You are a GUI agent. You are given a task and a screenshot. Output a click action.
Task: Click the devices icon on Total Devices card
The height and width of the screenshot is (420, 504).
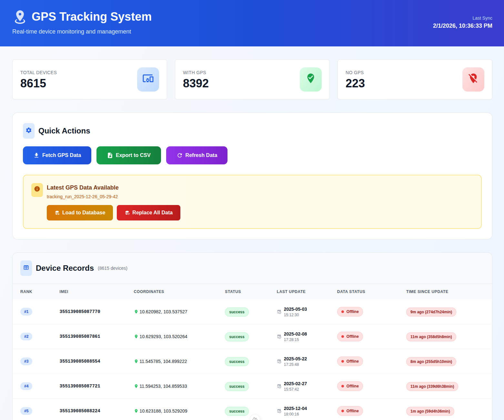tap(148, 79)
